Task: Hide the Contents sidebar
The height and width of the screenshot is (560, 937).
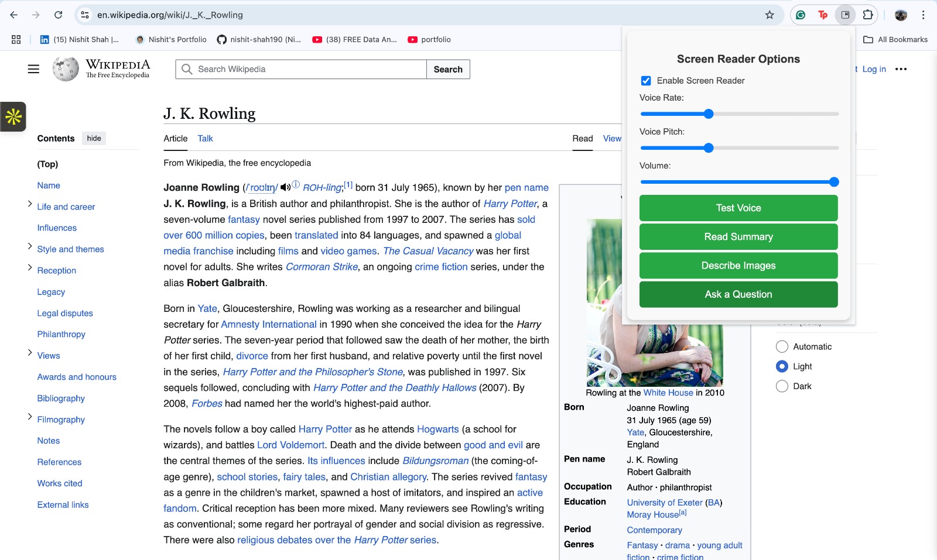Action: 94,139
